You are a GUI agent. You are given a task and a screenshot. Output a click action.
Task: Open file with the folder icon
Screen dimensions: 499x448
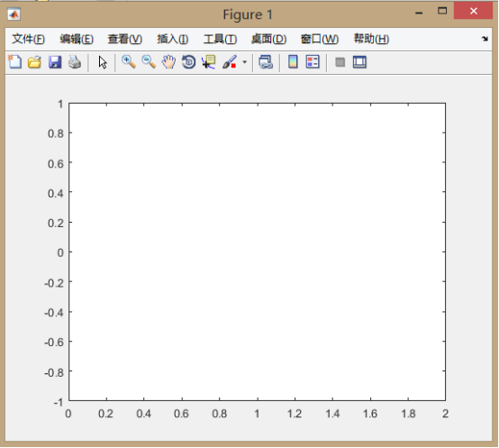pos(34,62)
